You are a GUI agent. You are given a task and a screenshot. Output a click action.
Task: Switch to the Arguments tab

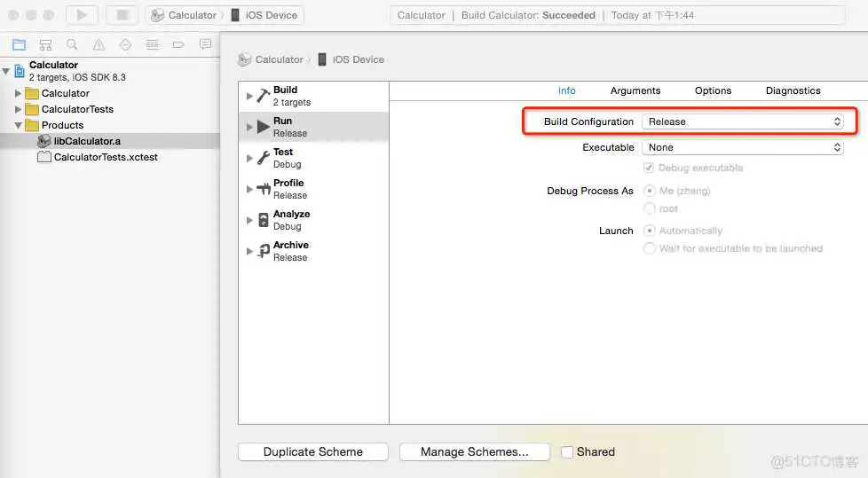pyautogui.click(x=635, y=90)
